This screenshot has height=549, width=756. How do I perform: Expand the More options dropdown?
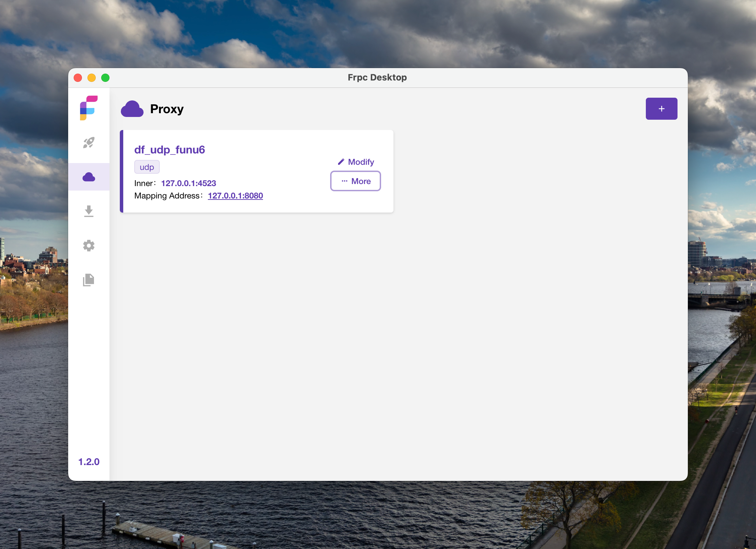click(355, 181)
